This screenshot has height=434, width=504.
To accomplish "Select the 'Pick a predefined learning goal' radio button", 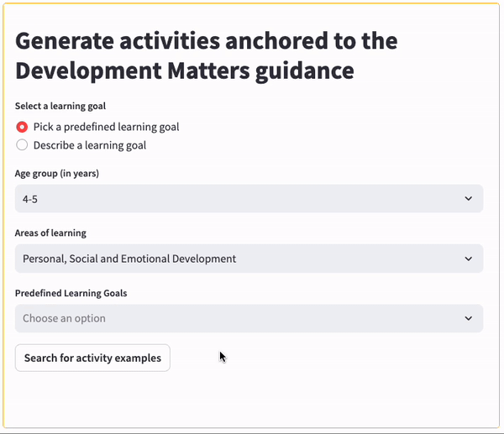I will pos(22,127).
